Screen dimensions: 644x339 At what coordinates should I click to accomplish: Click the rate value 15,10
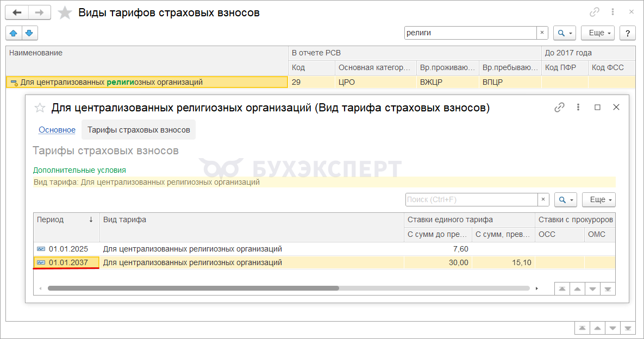coord(522,262)
